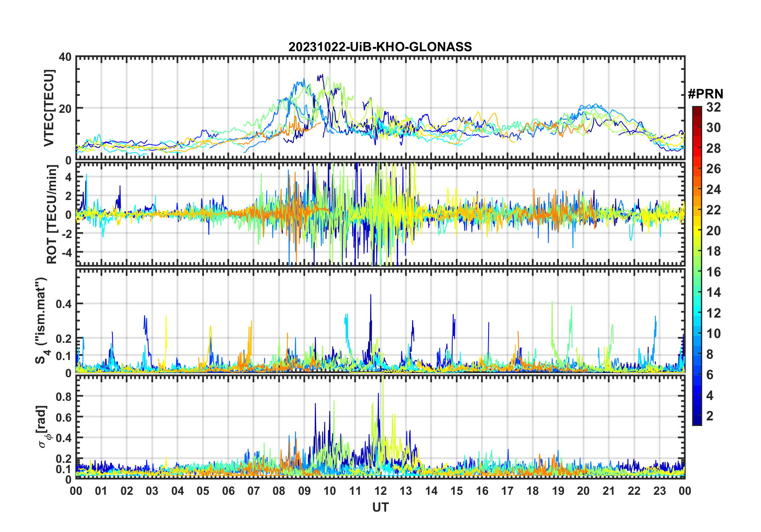The width and height of the screenshot is (761, 532).
Task: Select the 11 hour tick label
Action: [355, 491]
